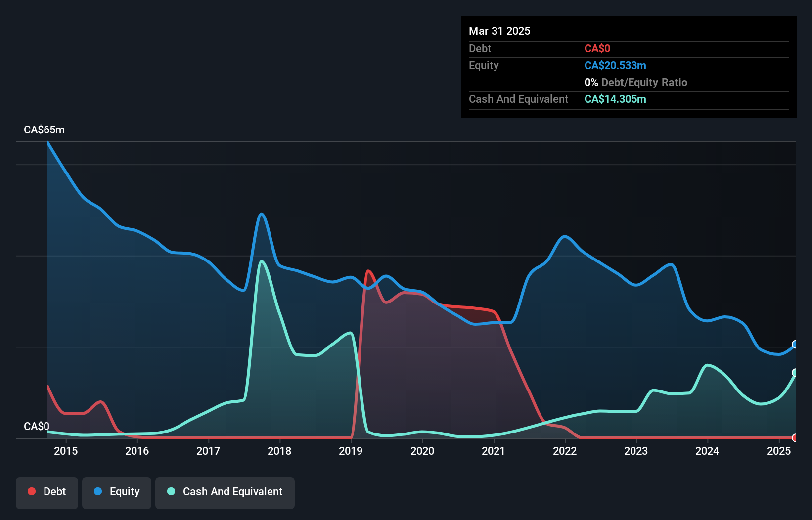Toggle the Debt series legend button

47,493
